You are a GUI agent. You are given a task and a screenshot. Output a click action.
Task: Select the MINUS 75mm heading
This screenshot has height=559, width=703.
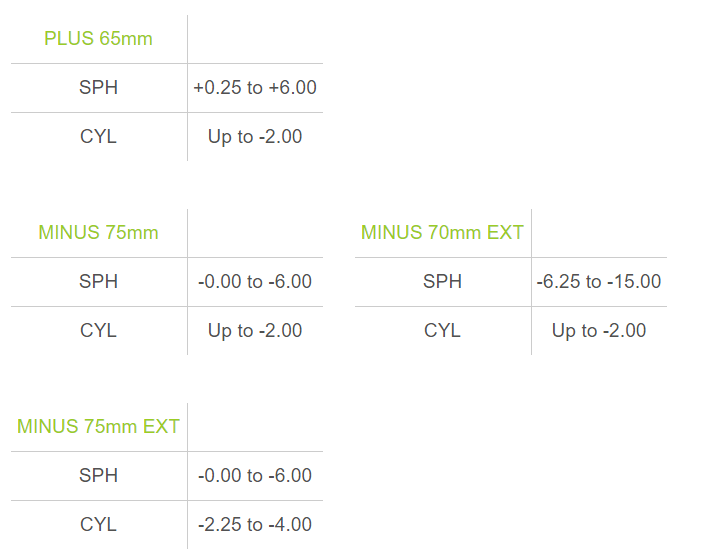tap(98, 233)
